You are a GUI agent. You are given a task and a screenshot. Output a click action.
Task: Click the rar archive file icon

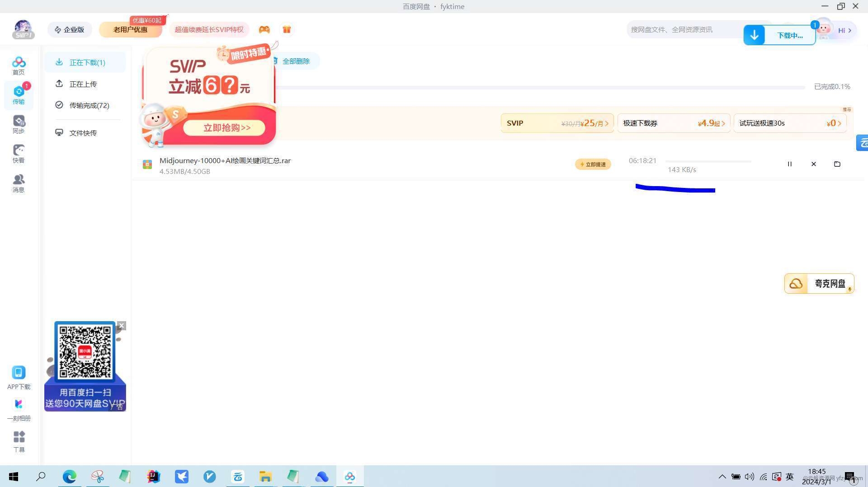(147, 164)
